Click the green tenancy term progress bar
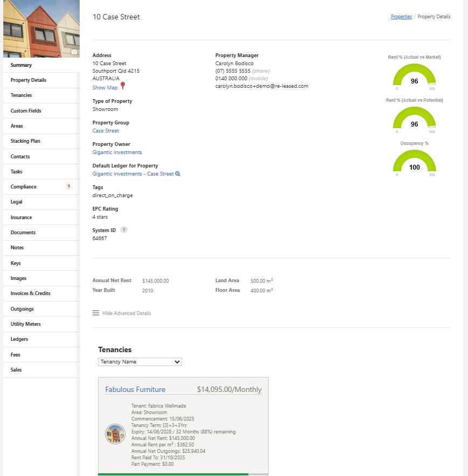The height and width of the screenshot is (476, 468). [x=172, y=474]
